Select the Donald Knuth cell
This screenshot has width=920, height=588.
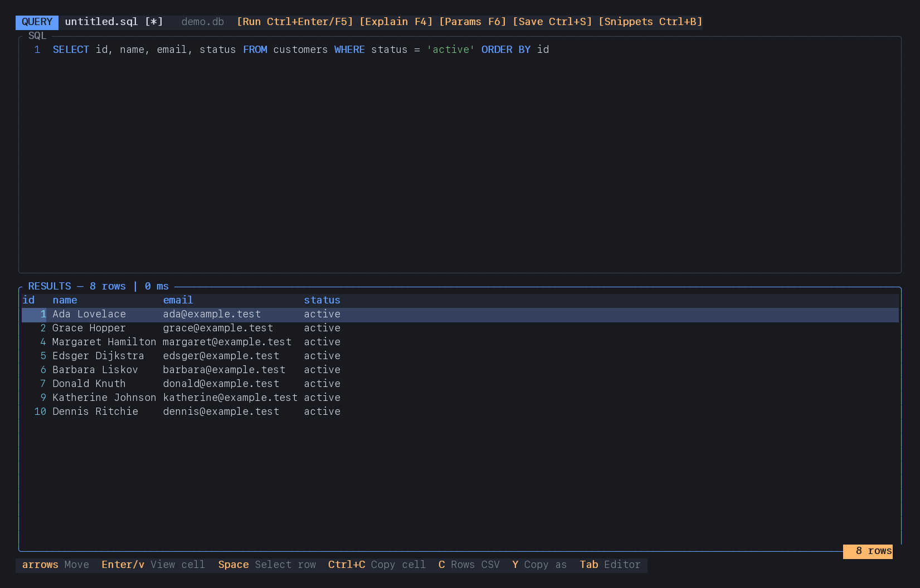click(x=89, y=384)
